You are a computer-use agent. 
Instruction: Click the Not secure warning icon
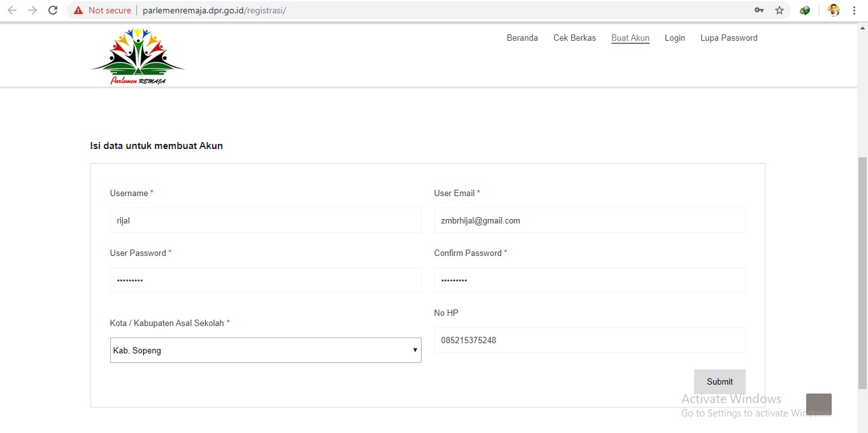(78, 10)
